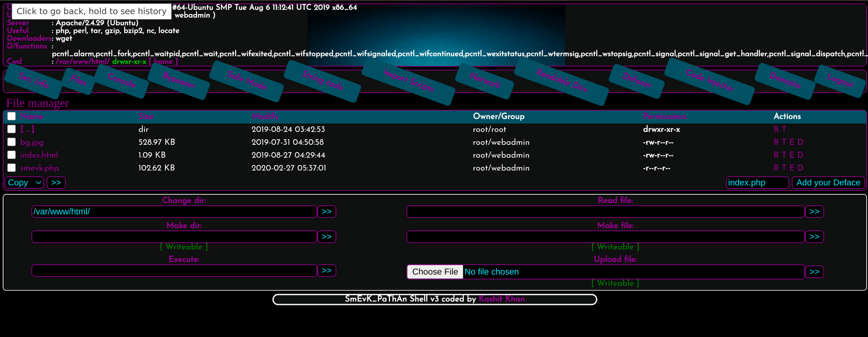Image resolution: width=868 pixels, height=337 pixels.
Task: Click into the Make dir input field
Action: tap(174, 237)
